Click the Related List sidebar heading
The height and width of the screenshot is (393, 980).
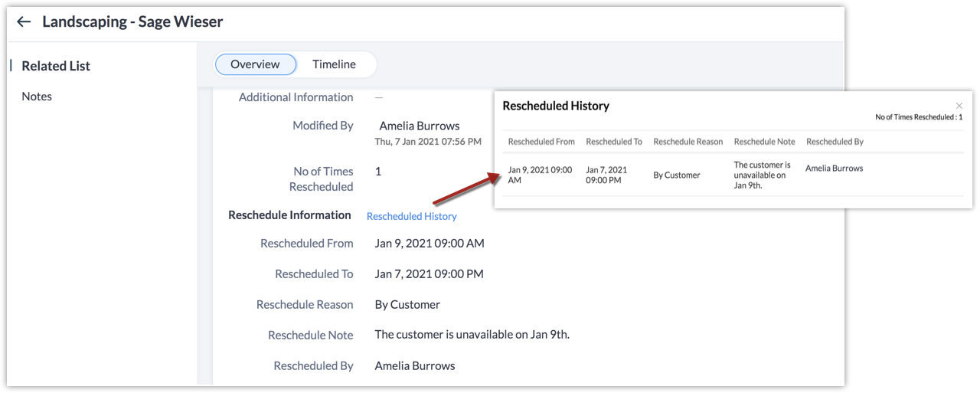56,66
